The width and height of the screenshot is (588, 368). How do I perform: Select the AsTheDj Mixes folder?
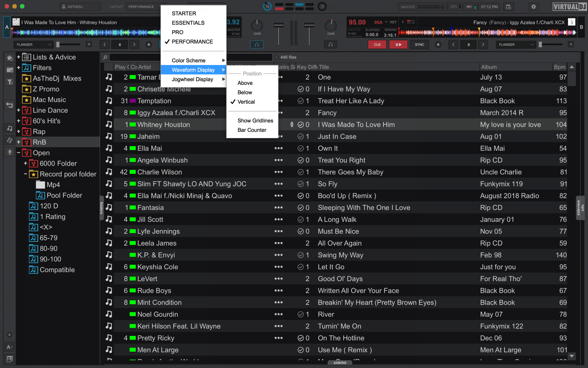coord(57,78)
